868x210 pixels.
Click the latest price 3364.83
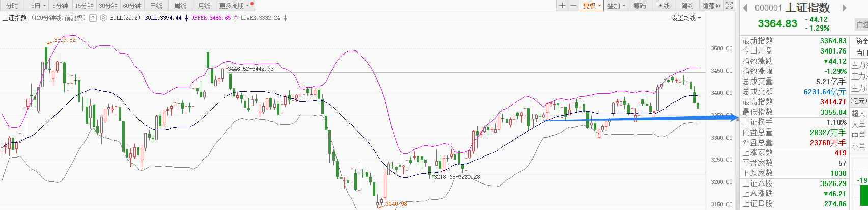click(777, 23)
